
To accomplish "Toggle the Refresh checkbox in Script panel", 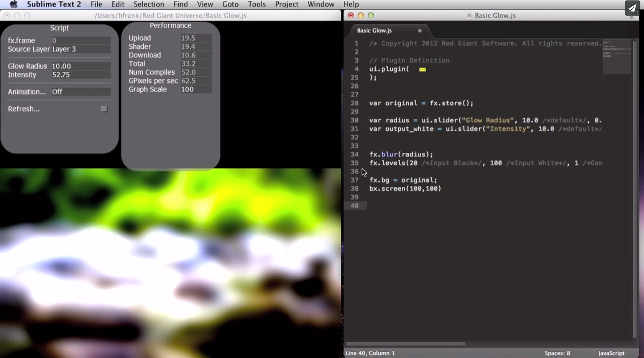I will 104,109.
